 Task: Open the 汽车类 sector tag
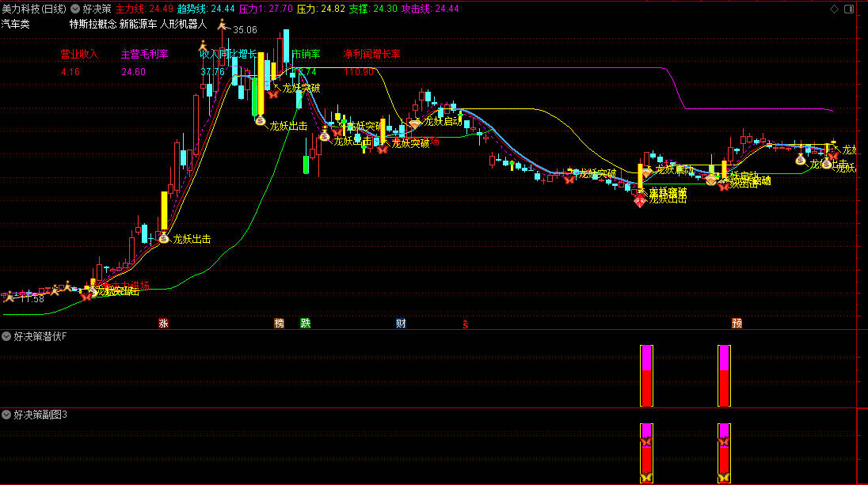point(16,25)
